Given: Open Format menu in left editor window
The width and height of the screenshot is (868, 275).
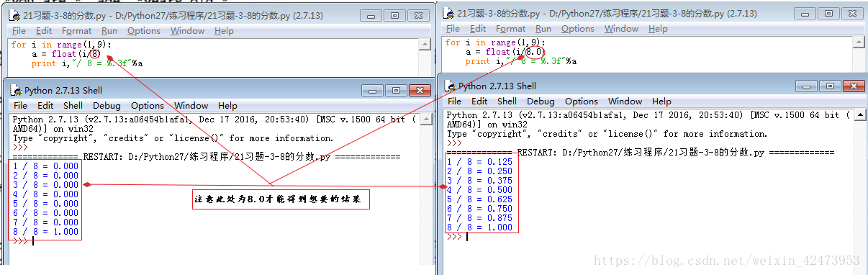Looking at the screenshot, I should 76,31.
